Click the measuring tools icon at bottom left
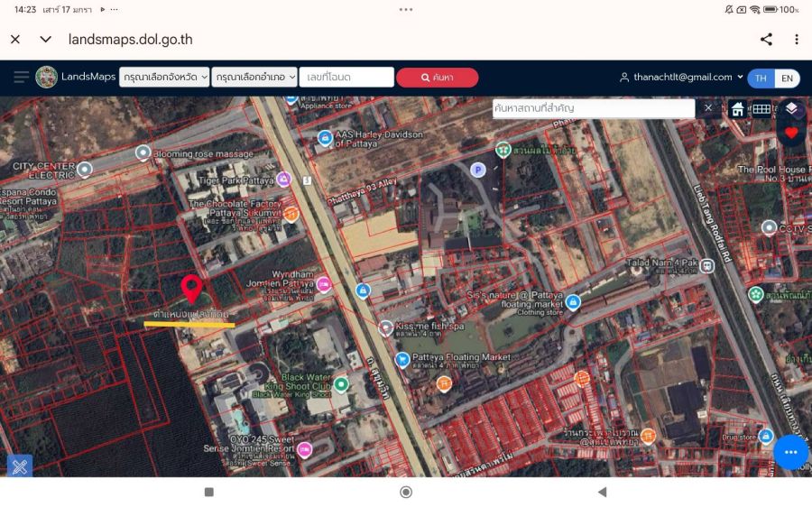 tap(19, 466)
